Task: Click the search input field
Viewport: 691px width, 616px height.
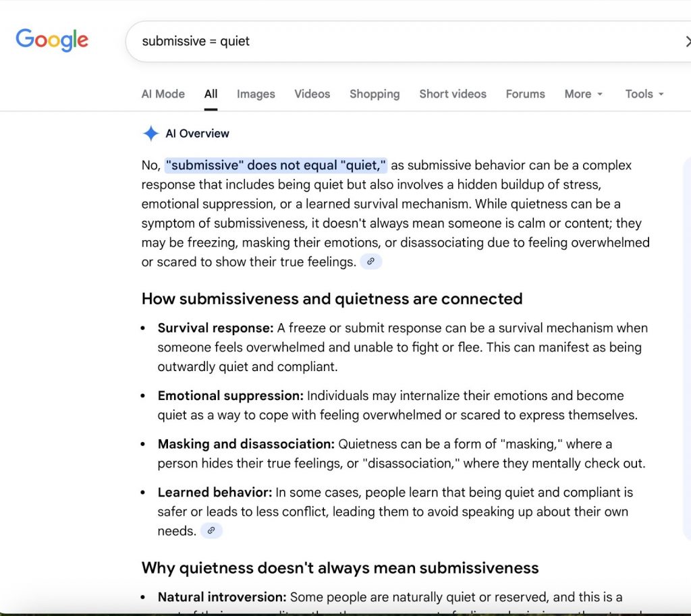Action: click(x=405, y=41)
